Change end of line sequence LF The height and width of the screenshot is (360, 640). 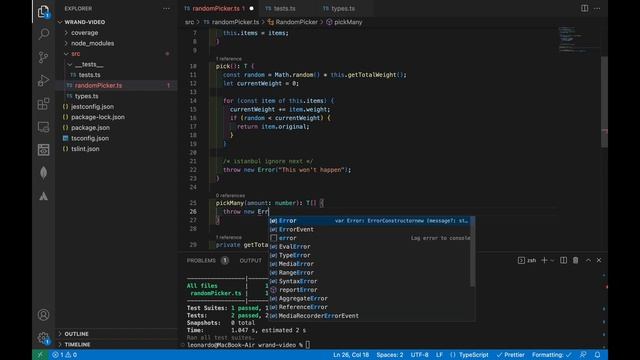pos(439,355)
